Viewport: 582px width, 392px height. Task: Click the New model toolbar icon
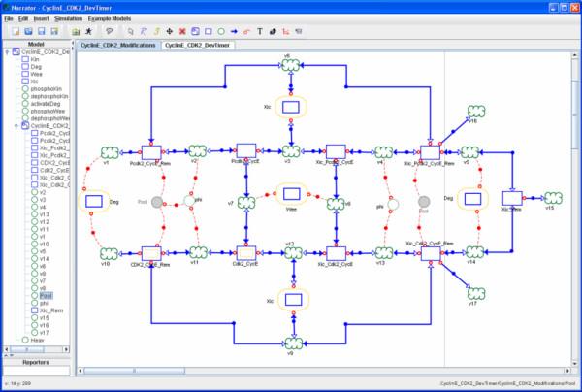click(16, 31)
